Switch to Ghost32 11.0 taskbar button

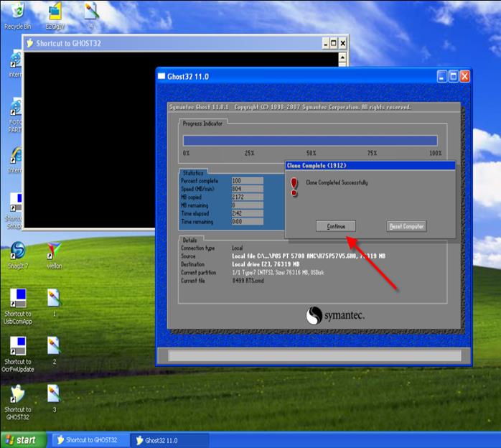coord(170,440)
